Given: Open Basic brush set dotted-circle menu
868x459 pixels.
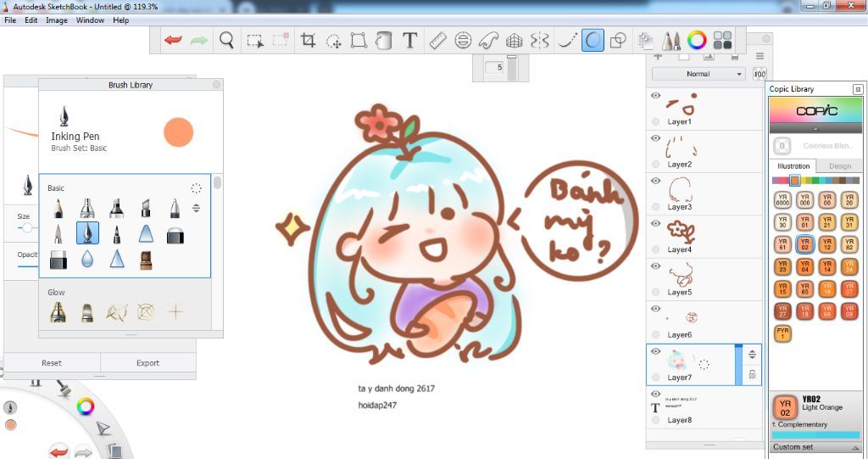Looking at the screenshot, I should pyautogui.click(x=196, y=188).
